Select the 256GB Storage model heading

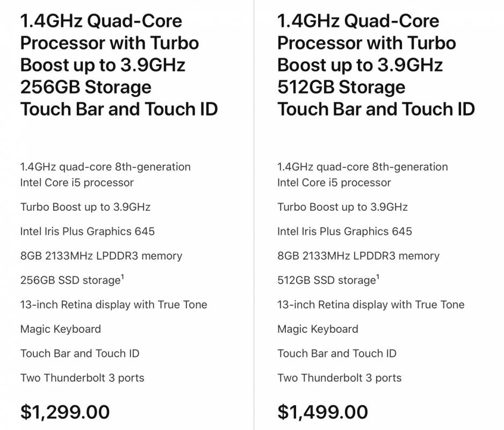[119, 65]
